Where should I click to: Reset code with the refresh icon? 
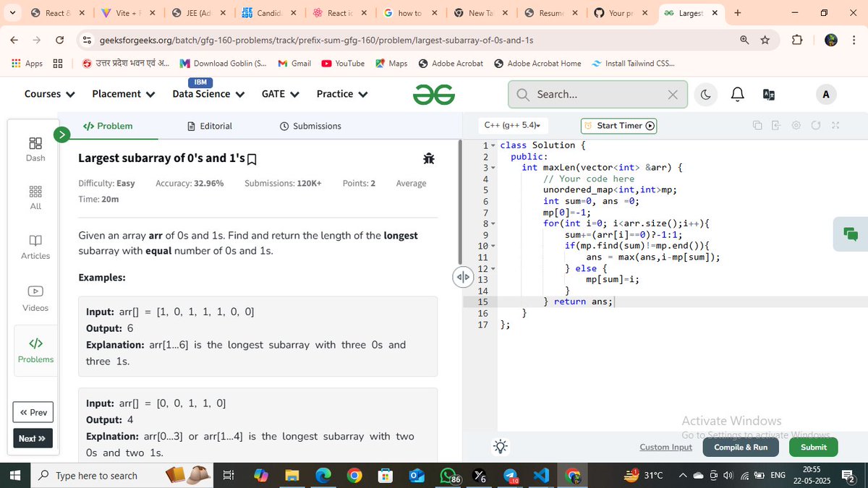815,126
